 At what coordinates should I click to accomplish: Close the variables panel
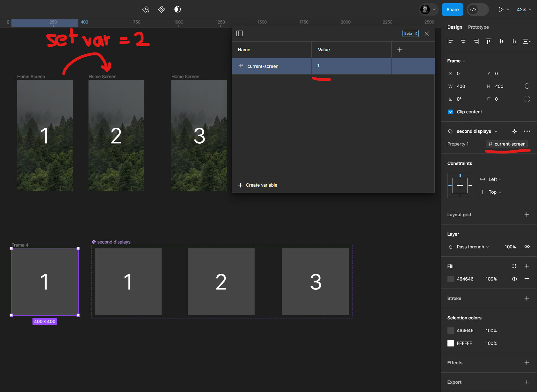tap(427, 33)
